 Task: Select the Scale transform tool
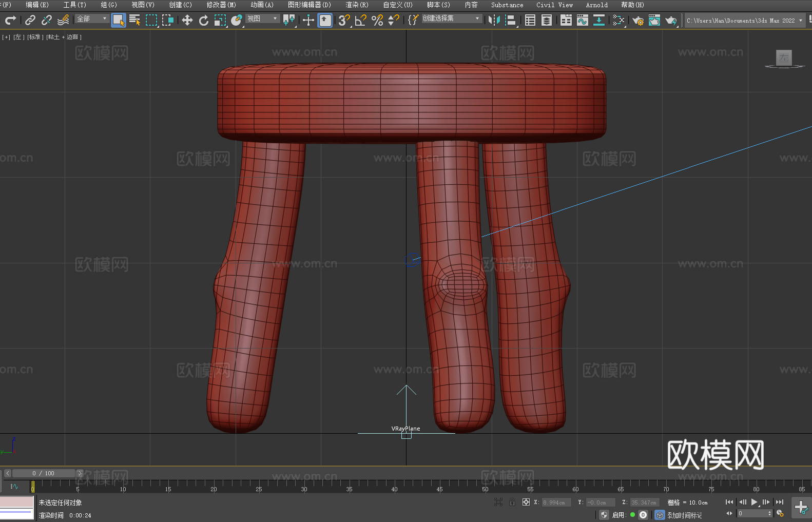220,20
